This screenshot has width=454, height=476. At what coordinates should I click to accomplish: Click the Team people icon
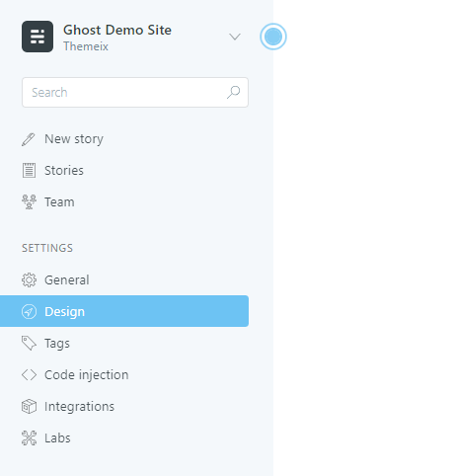[x=29, y=201]
